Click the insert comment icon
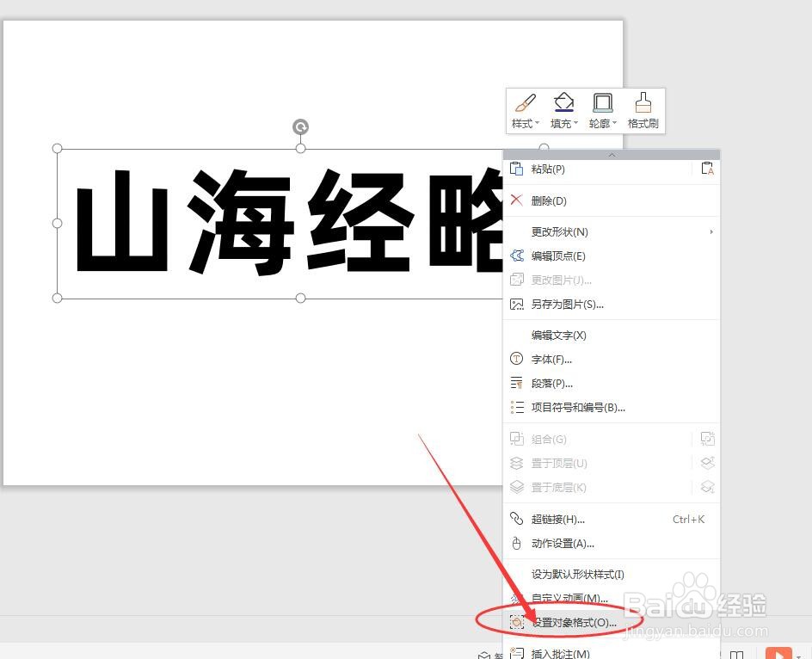Screen dimensions: 812x659 point(516,653)
